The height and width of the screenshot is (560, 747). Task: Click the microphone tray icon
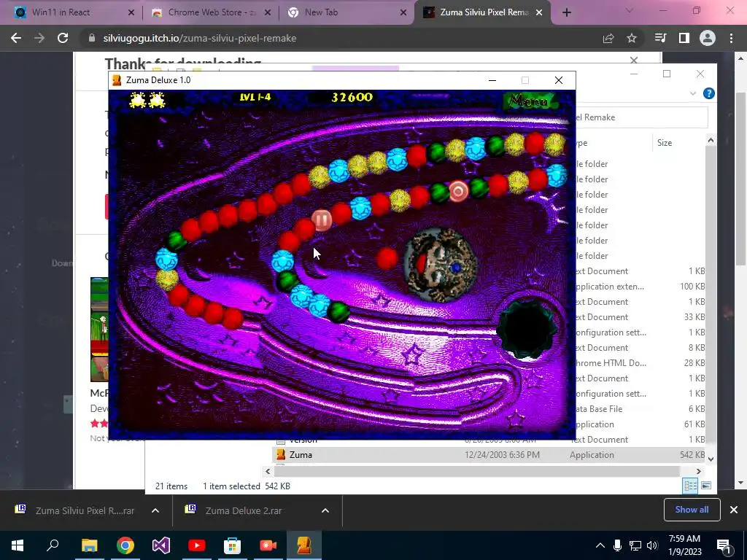[x=617, y=545]
